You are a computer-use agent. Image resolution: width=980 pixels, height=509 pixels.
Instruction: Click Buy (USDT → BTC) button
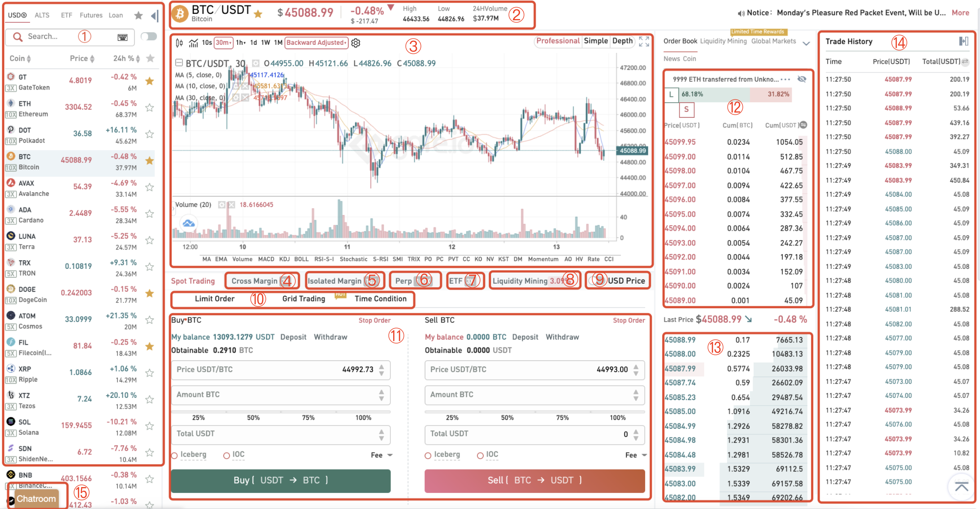pos(281,480)
